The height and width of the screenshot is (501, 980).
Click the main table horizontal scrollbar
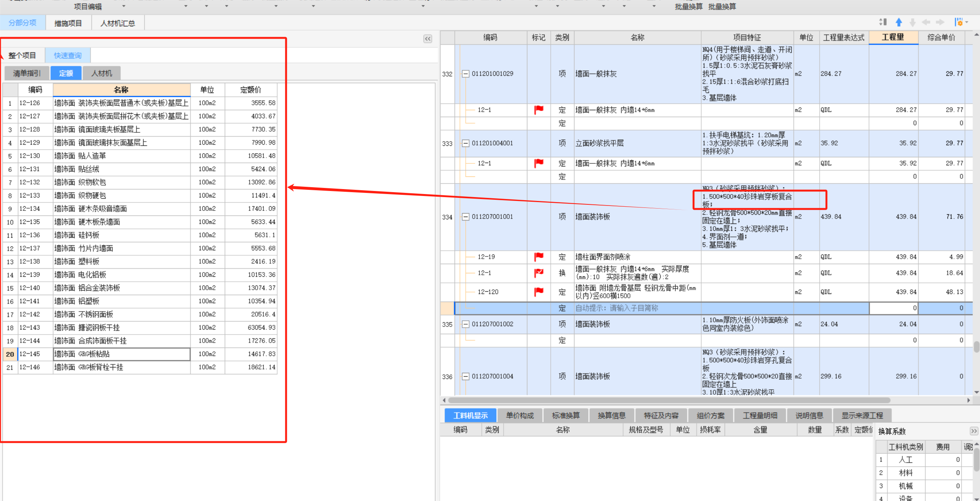coord(669,400)
